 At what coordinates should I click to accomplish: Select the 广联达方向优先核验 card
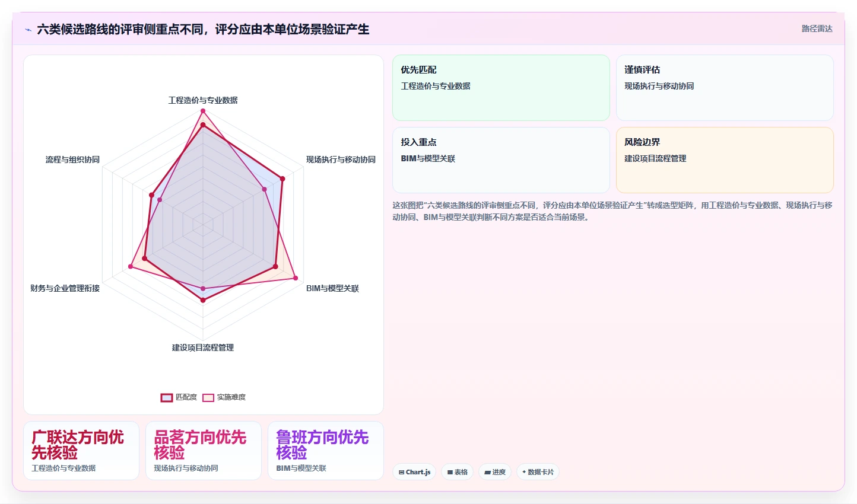pyautogui.click(x=81, y=451)
